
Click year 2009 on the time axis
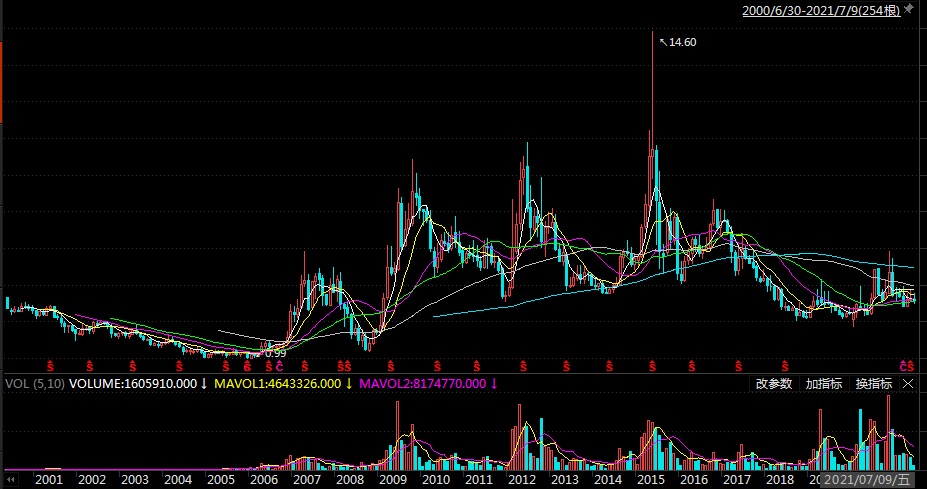click(393, 480)
